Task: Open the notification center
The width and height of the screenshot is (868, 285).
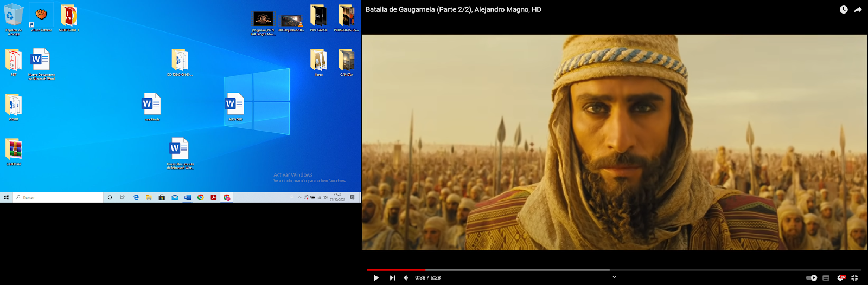Action: coord(352,197)
